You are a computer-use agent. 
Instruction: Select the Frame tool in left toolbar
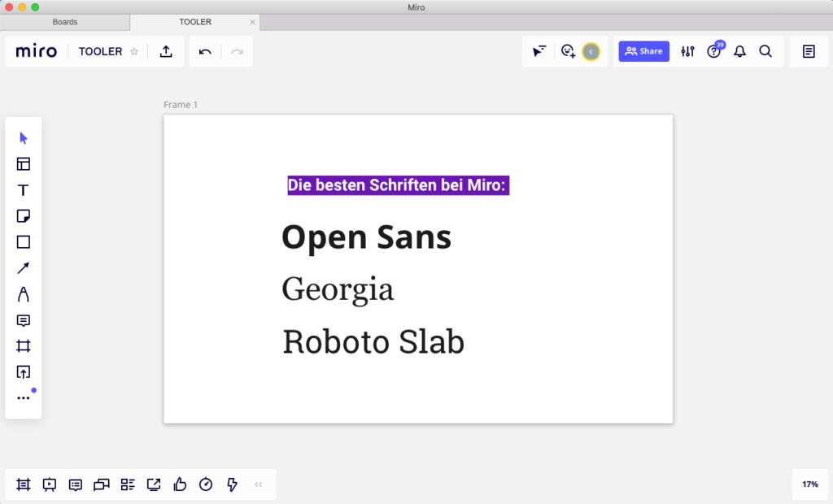coord(24,346)
